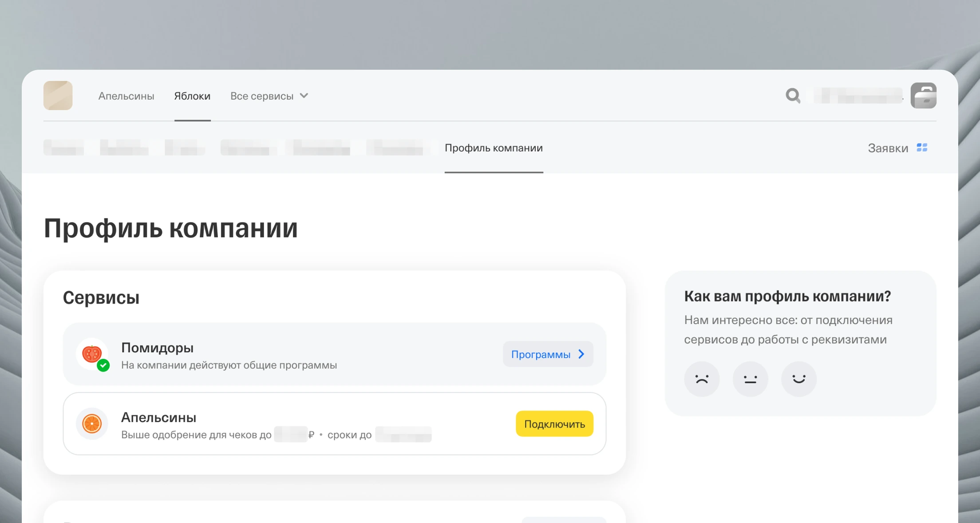Click the 'Выше одобрение для чеков до' text

[196, 435]
